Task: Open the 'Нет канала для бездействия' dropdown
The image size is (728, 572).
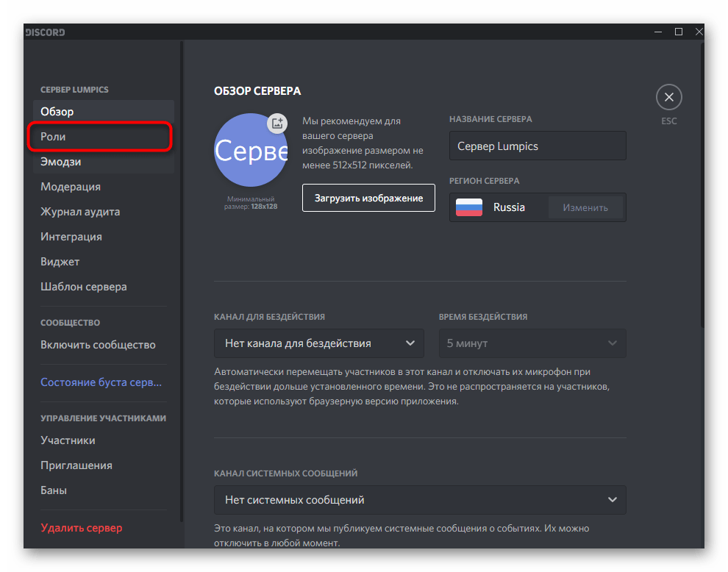Action: (318, 343)
